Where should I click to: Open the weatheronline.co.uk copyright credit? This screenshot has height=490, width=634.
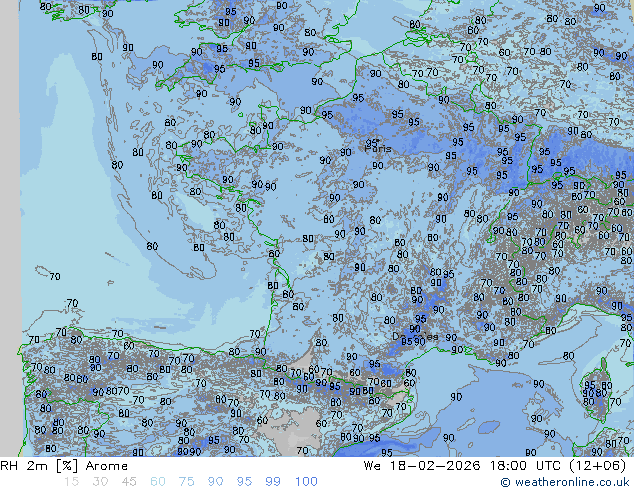(565, 482)
